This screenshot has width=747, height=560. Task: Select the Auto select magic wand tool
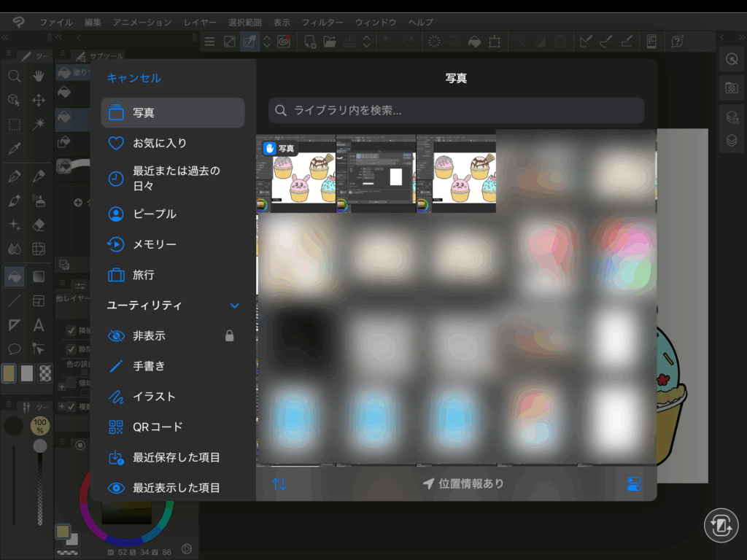coord(39,125)
